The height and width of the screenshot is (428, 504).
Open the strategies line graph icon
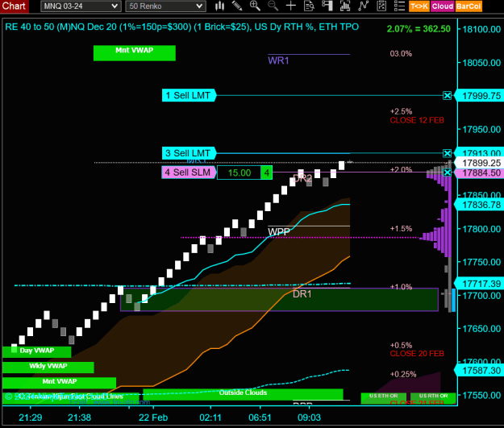[x=363, y=6]
